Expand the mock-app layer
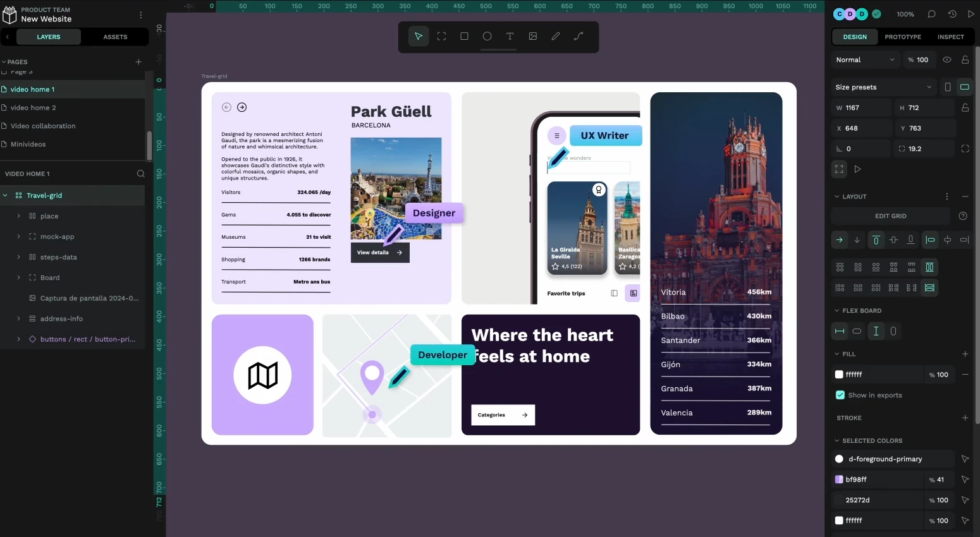 (18, 236)
